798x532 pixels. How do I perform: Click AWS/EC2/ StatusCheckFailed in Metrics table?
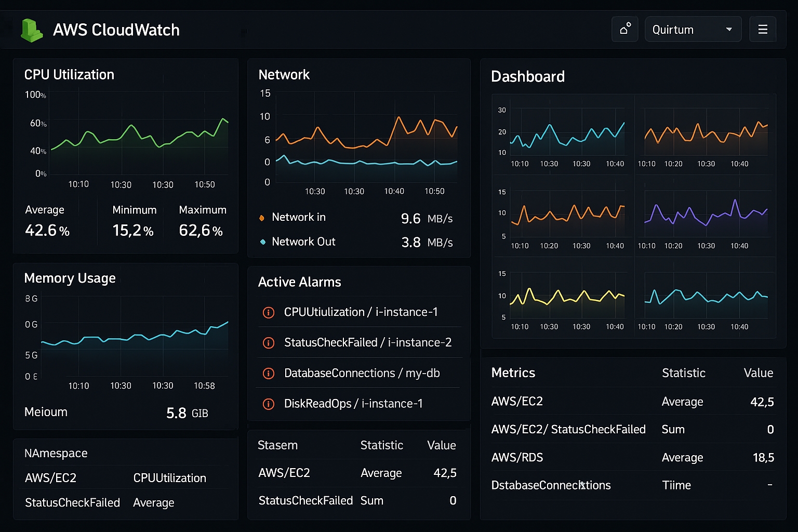point(568,429)
